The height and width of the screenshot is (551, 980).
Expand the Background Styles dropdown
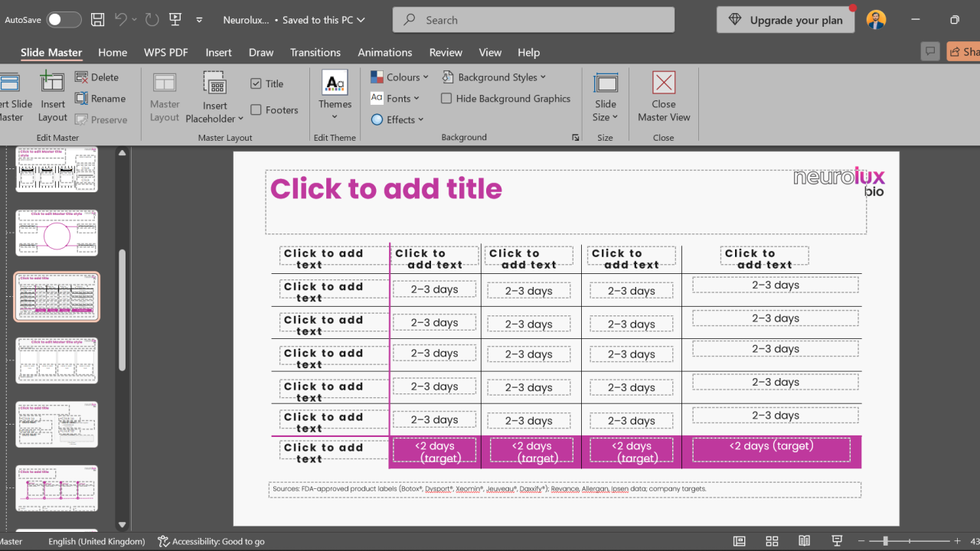click(x=494, y=77)
